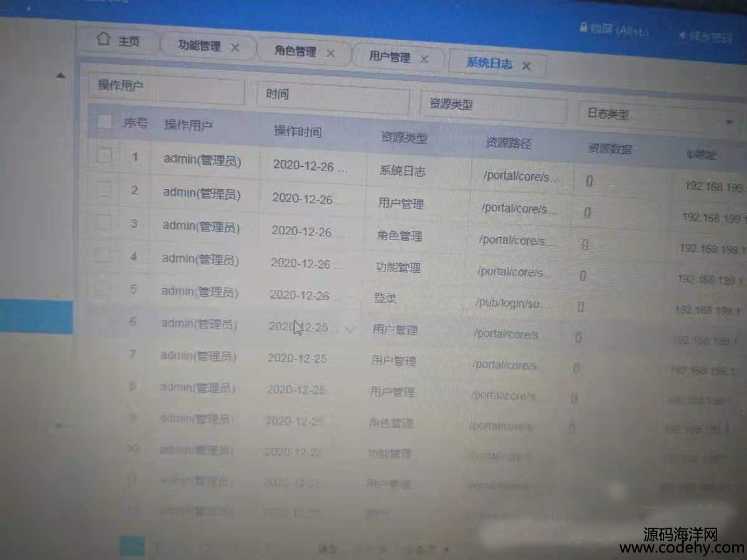The width and height of the screenshot is (747, 560).
Task: Switch to the 功能管理 tab
Action: [200, 45]
